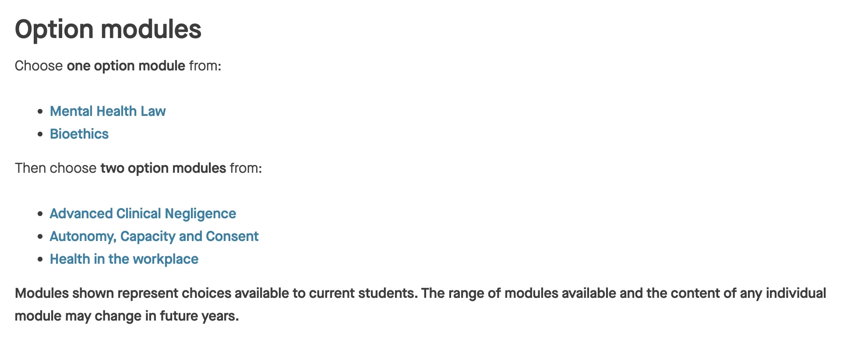The width and height of the screenshot is (868, 363).
Task: Click the bullet beside Health in the workplace
Action: [x=40, y=259]
